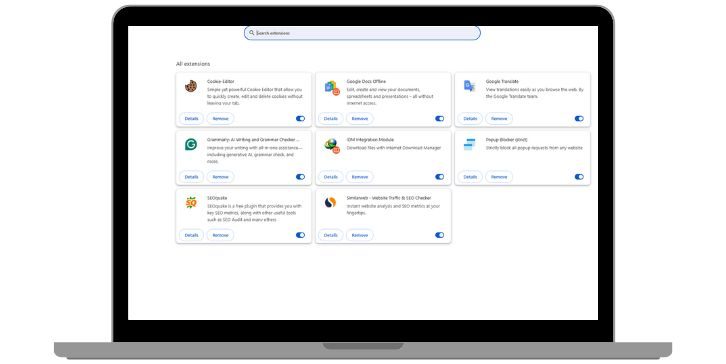Screen dimensions: 726x364
Task: Click the IDM Integration Module title
Action: pos(370,140)
